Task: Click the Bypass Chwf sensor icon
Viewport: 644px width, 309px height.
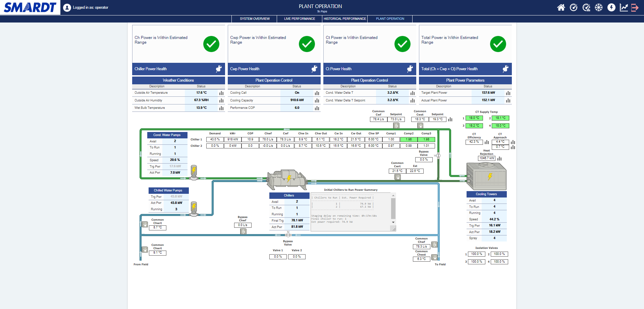Action: (x=244, y=231)
